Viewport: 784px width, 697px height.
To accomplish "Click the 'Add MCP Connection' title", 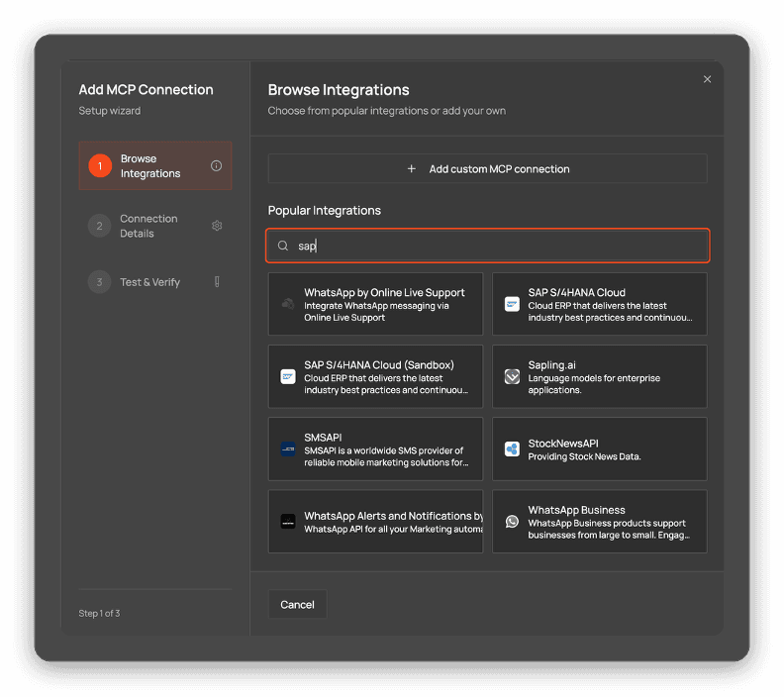I will 146,89.
